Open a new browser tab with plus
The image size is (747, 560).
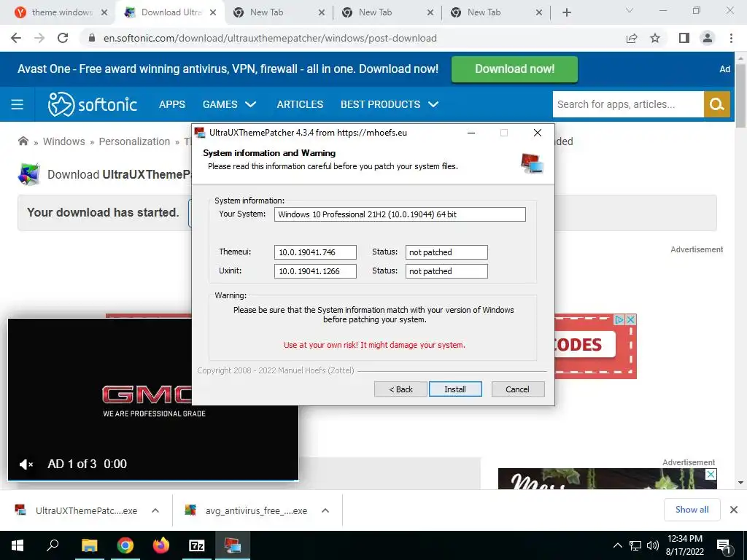point(566,12)
